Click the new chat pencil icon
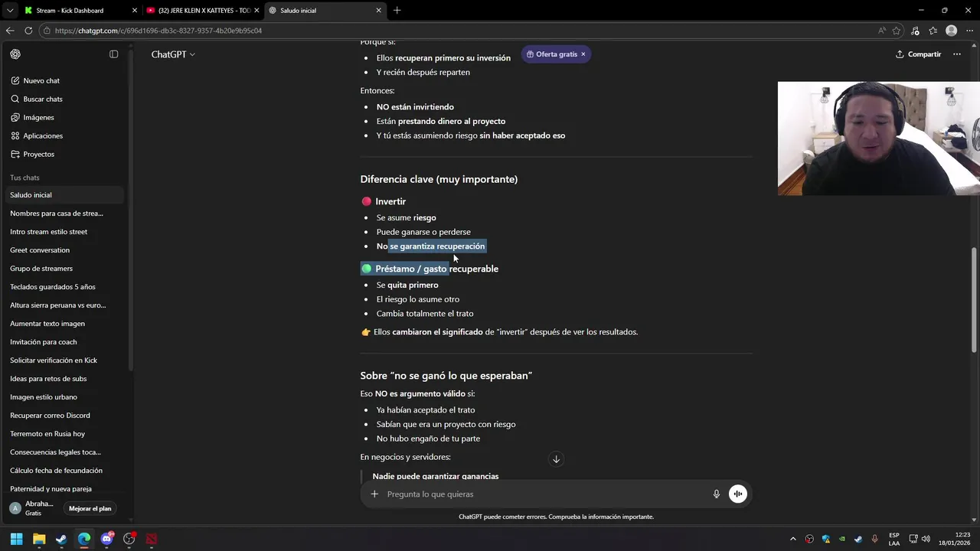This screenshot has width=980, height=551. pyautogui.click(x=15, y=80)
